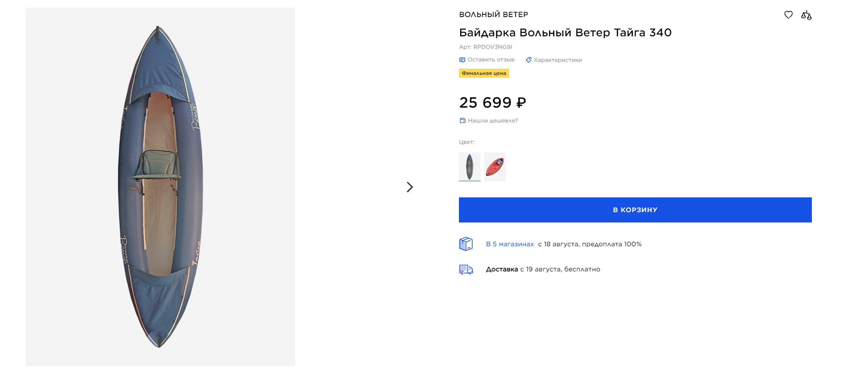
Task: Click the store pickup box icon
Action: pyautogui.click(x=466, y=244)
